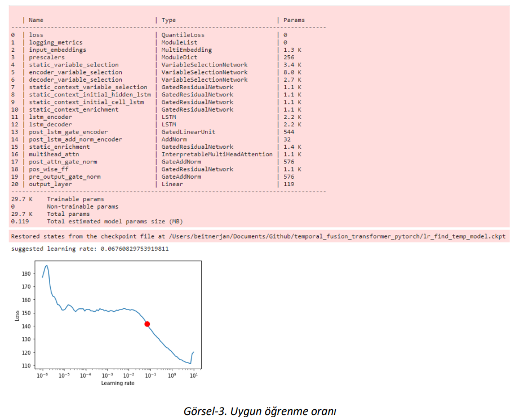Select the lstm_encoder row name
515x420 pixels.
(50, 117)
